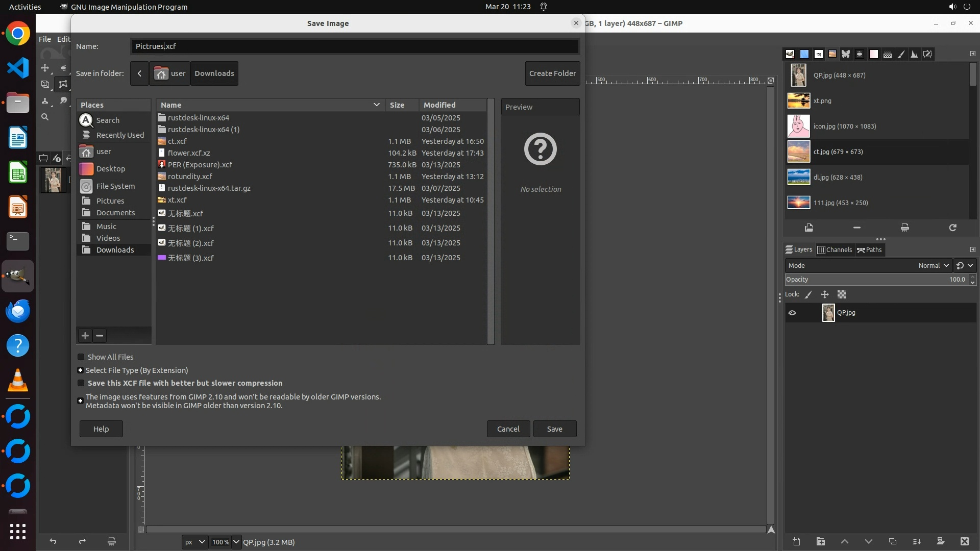Enable the Show All Files checkbox

[81, 357]
